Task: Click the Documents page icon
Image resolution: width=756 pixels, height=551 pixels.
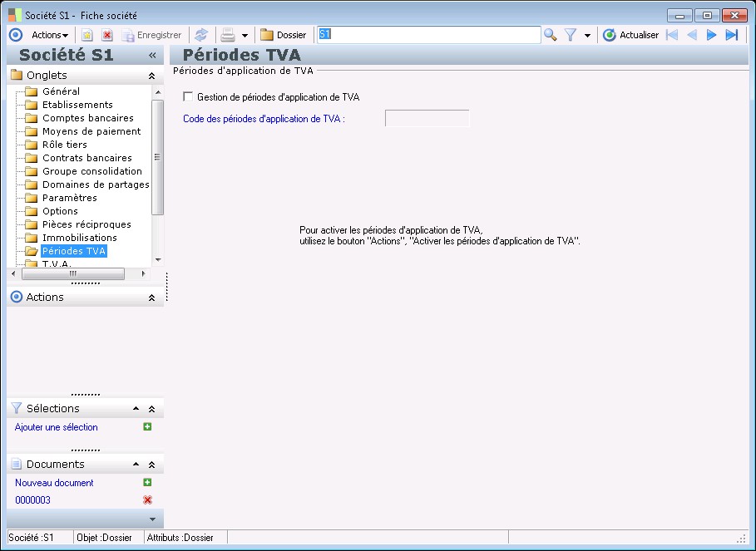Action: 17,464
